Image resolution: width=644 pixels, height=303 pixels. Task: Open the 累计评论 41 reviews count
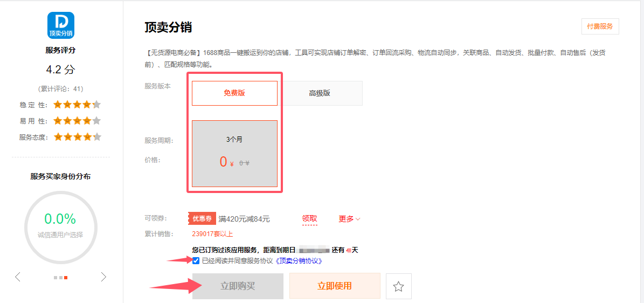coord(60,89)
